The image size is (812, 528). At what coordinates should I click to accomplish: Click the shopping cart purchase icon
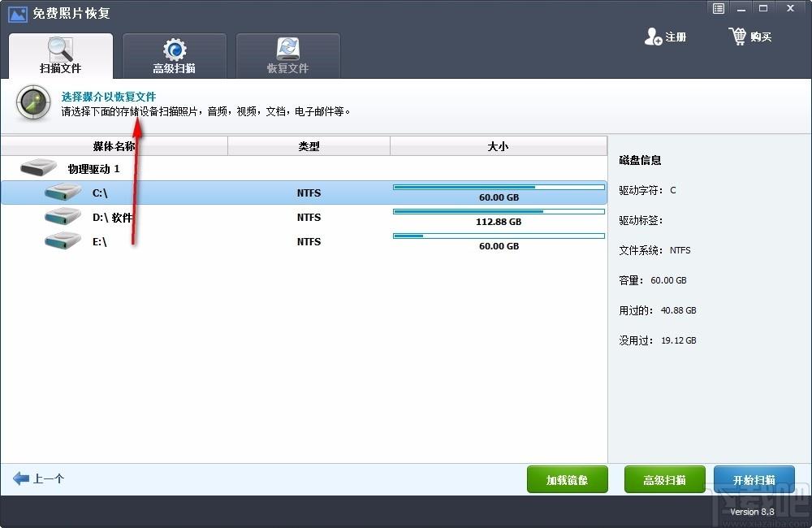point(737,37)
